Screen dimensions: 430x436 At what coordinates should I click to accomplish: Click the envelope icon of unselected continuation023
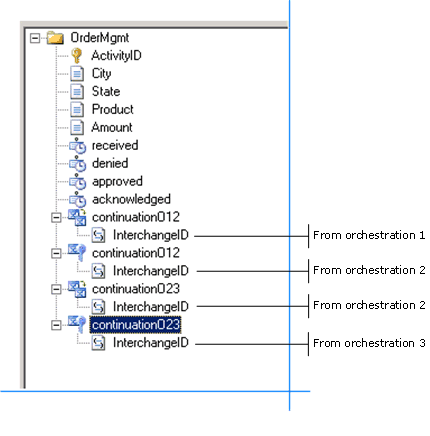point(77,289)
